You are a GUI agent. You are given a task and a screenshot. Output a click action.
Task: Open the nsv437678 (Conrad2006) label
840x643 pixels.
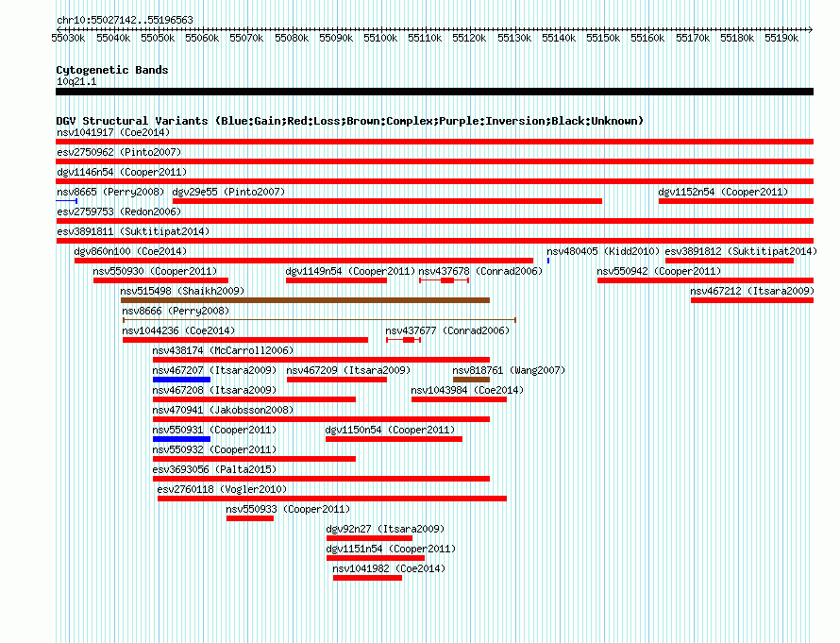click(x=480, y=271)
